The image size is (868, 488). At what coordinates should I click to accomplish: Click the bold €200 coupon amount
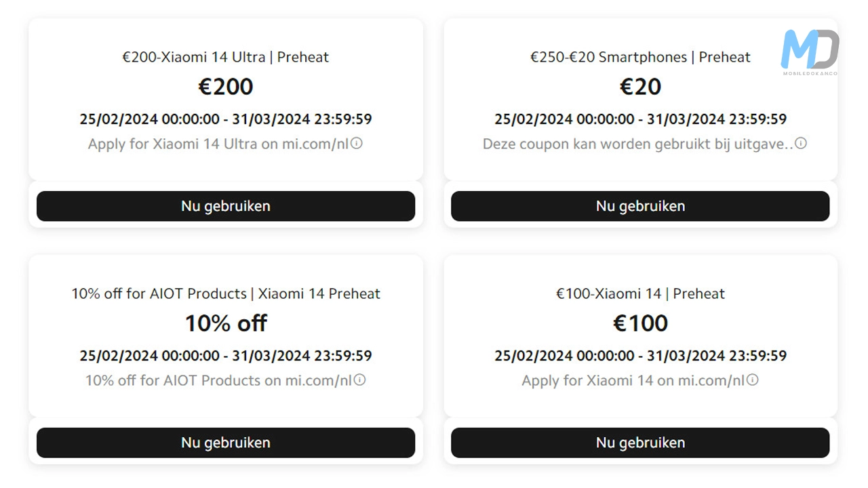[x=225, y=87]
